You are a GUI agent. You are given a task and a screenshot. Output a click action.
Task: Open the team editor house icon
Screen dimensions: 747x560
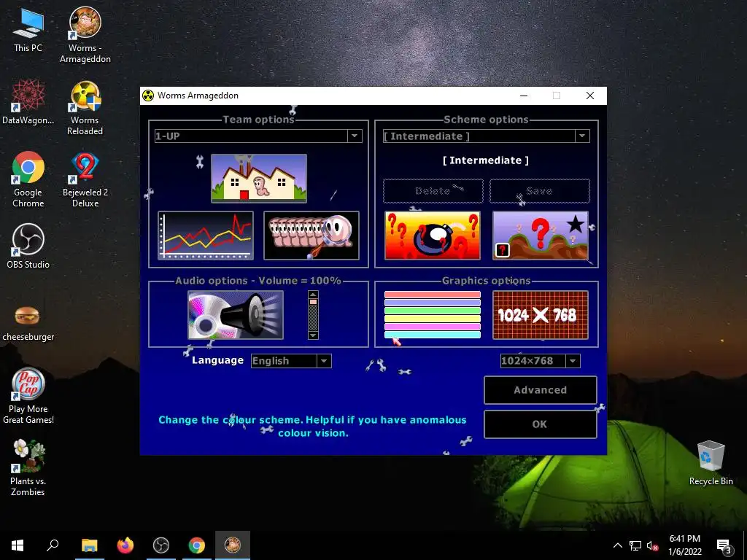(x=259, y=178)
